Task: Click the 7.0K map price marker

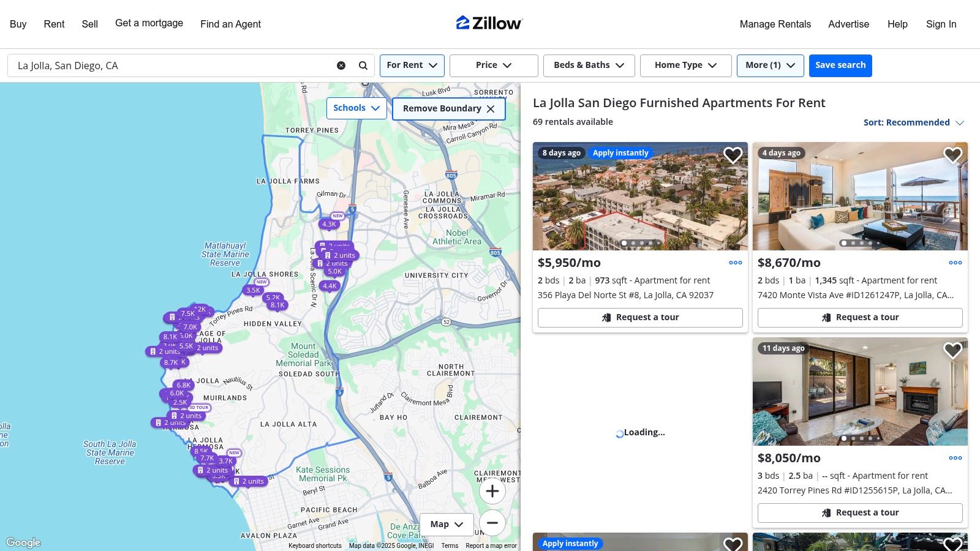Action: point(190,327)
